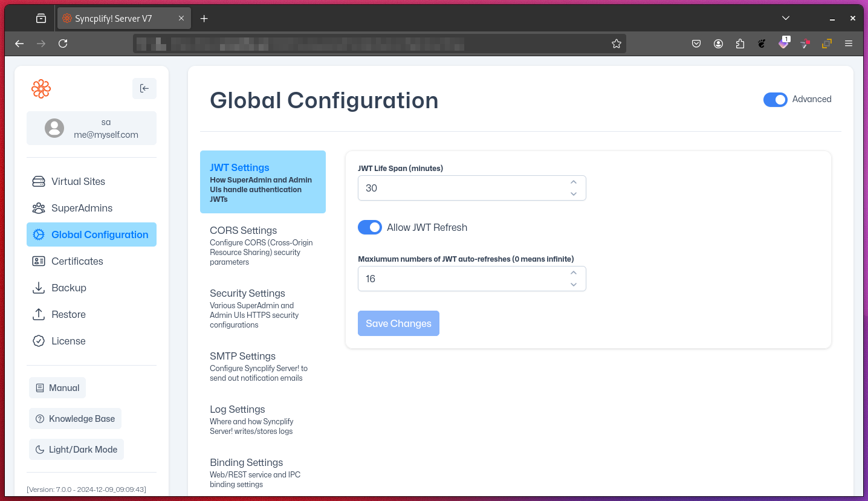The image size is (868, 501).
Task: Click the License checkmark icon
Action: tap(38, 340)
